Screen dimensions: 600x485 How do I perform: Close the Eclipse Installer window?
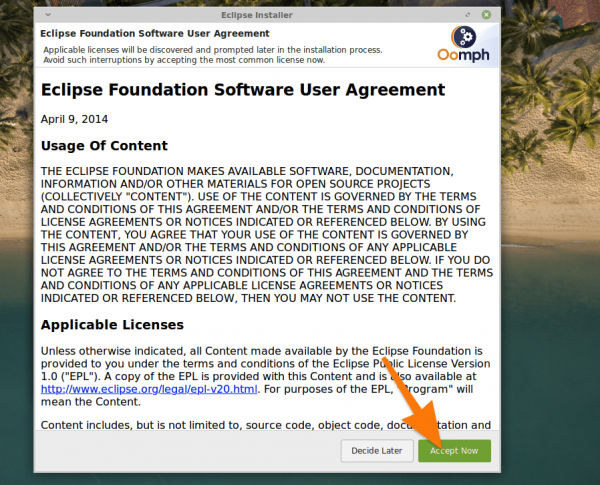pyautogui.click(x=486, y=15)
